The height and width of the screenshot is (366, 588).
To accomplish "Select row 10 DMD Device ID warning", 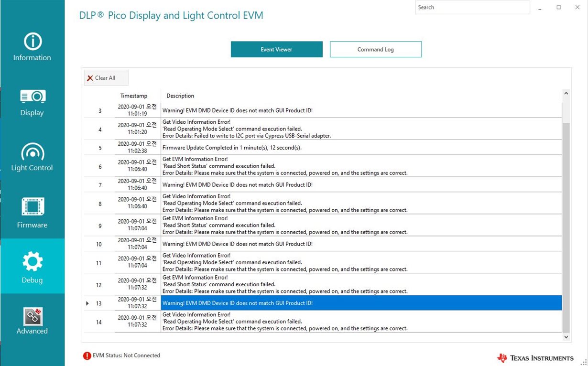I will 361,244.
